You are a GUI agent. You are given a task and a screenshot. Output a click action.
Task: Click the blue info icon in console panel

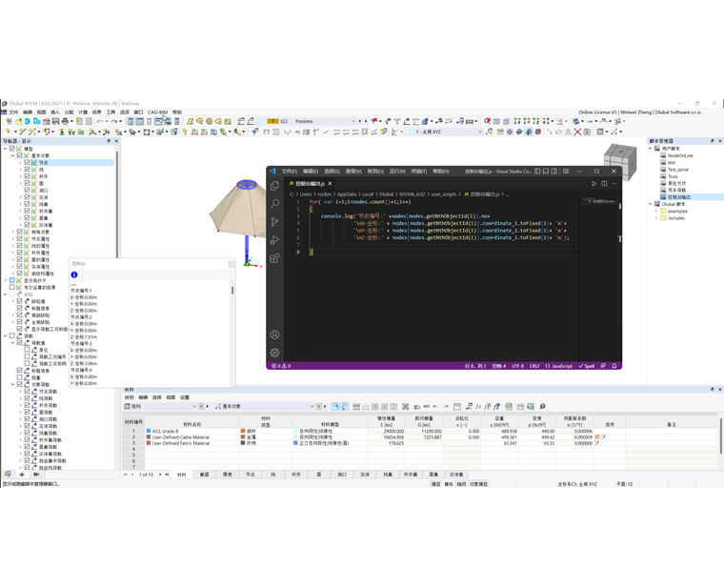(x=74, y=274)
